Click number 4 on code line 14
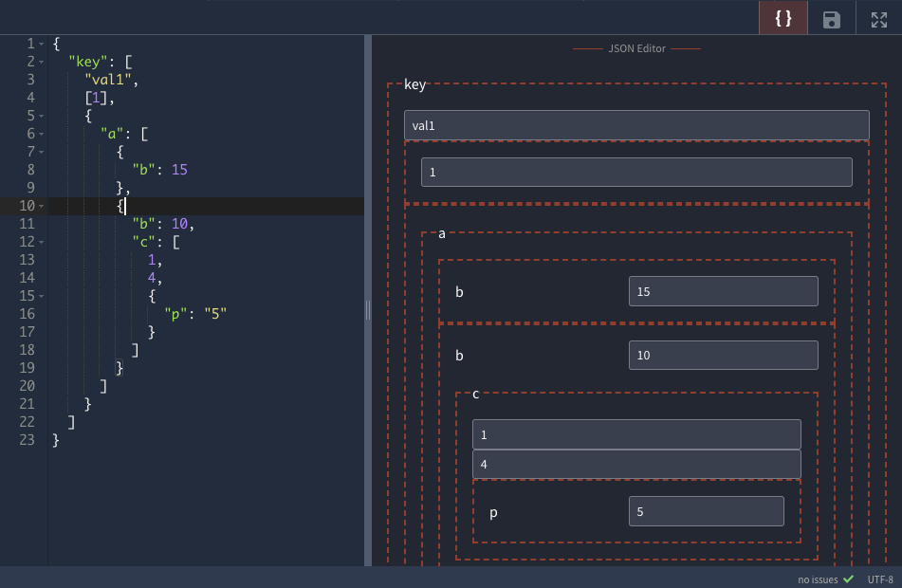This screenshot has width=902, height=588. click(152, 278)
